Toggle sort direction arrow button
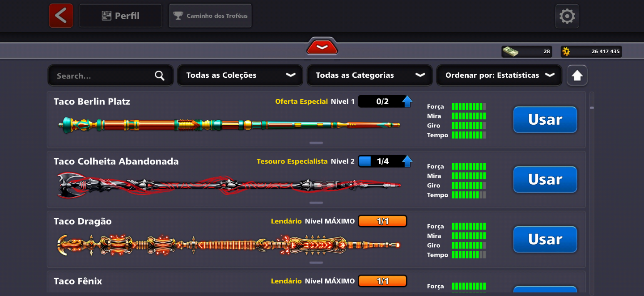Screen dimensions: 644x296 577,75
